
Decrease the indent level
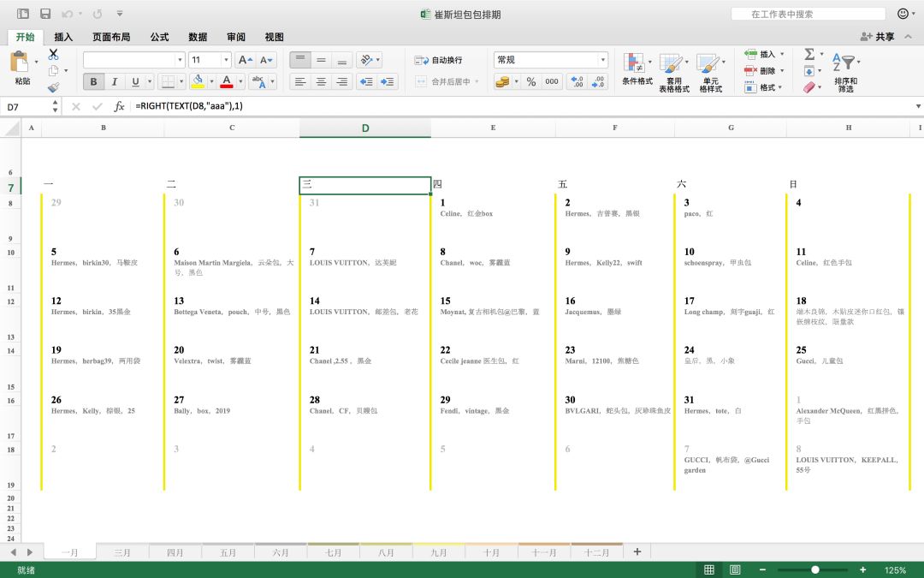366,81
